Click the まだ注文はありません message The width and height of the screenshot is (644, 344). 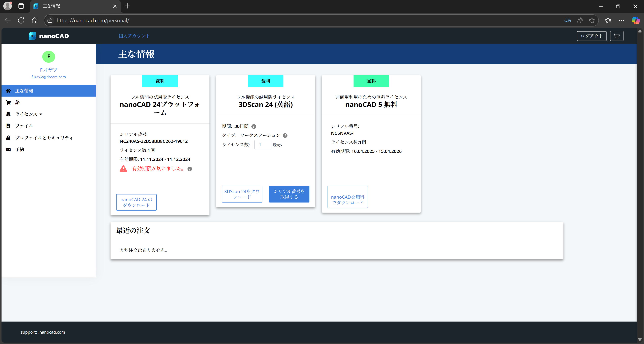point(144,250)
